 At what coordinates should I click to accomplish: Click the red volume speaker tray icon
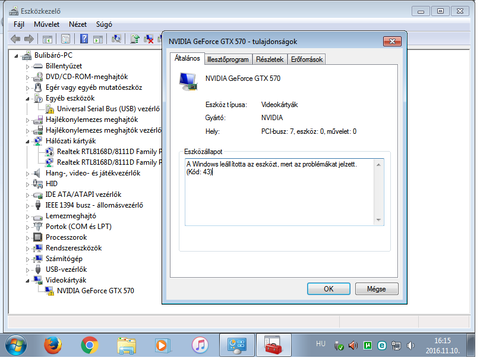tap(353, 346)
